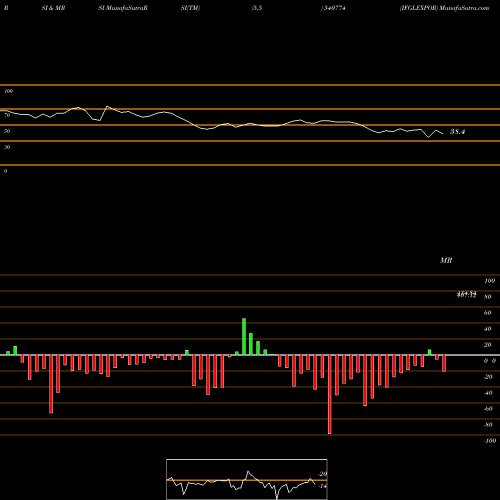
Task: Click the 'SI MunafaSutraR' header label
Action: click(123, 8)
